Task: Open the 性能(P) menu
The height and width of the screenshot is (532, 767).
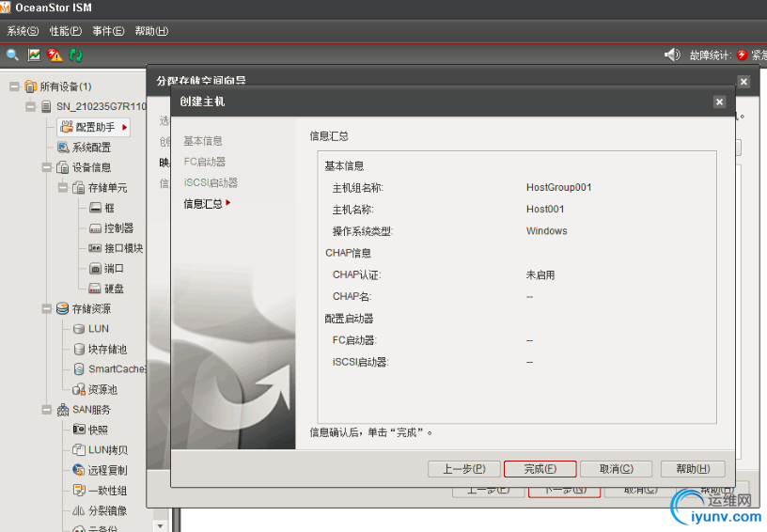Action: [66, 31]
